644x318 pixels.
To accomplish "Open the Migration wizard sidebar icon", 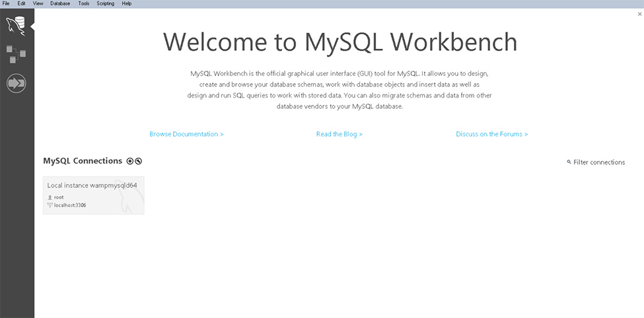I will tap(16, 83).
